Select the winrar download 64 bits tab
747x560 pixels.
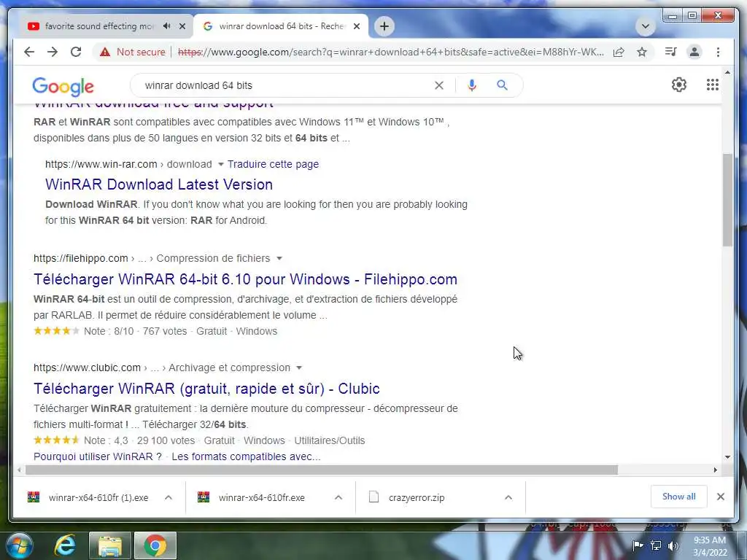pos(281,26)
